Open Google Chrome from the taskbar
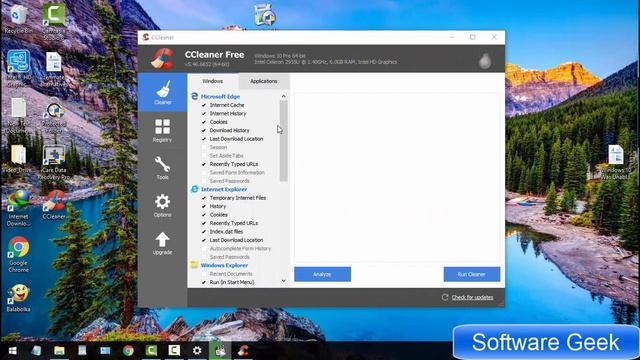This screenshot has width=640, height=360. [x=128, y=351]
